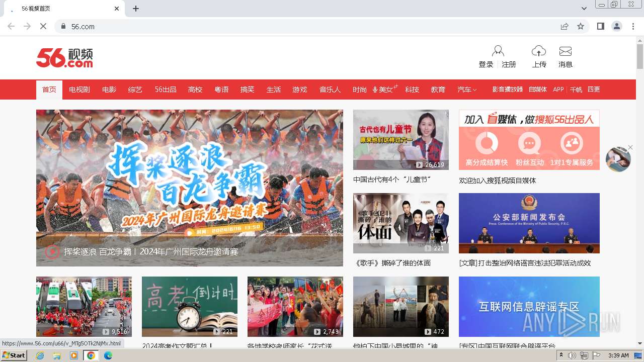Click the 56视频 site logo
This screenshot has height=362, width=644.
coord(64,58)
